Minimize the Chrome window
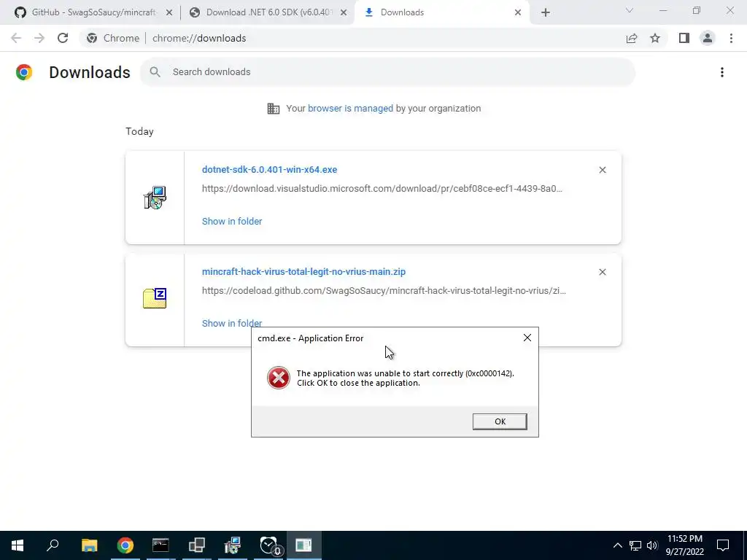 pos(662,10)
